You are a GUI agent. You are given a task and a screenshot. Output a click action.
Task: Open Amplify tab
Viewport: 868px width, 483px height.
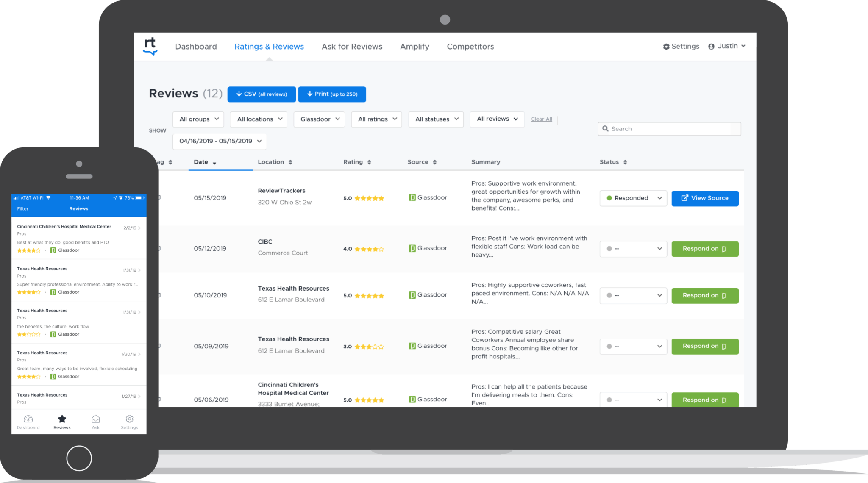tap(415, 47)
